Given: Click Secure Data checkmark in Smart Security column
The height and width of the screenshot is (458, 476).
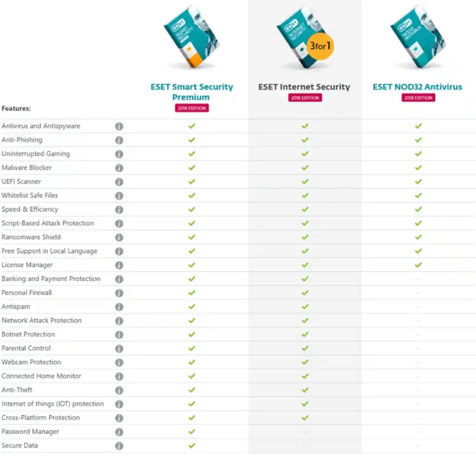Looking at the screenshot, I should pos(192,445).
